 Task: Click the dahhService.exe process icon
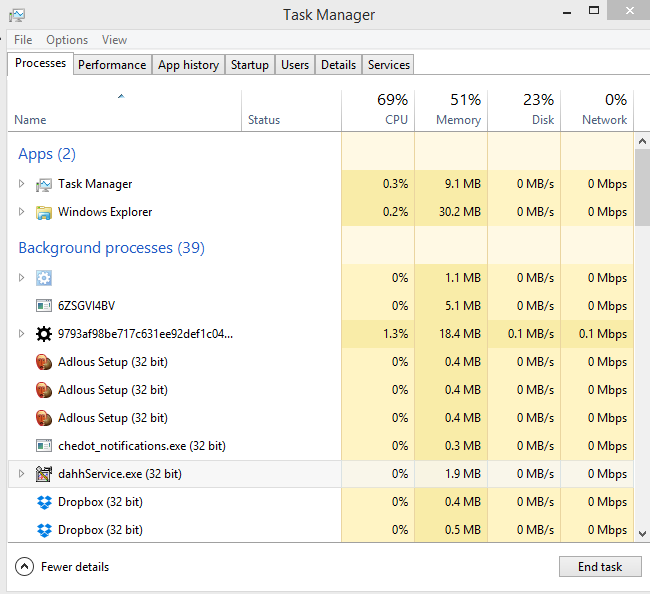(x=44, y=474)
